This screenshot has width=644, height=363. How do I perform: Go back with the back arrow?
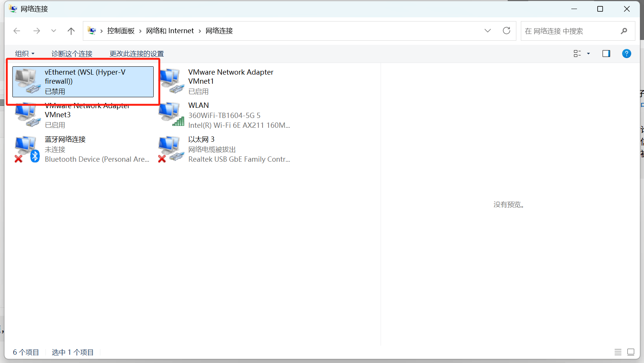[17, 31]
